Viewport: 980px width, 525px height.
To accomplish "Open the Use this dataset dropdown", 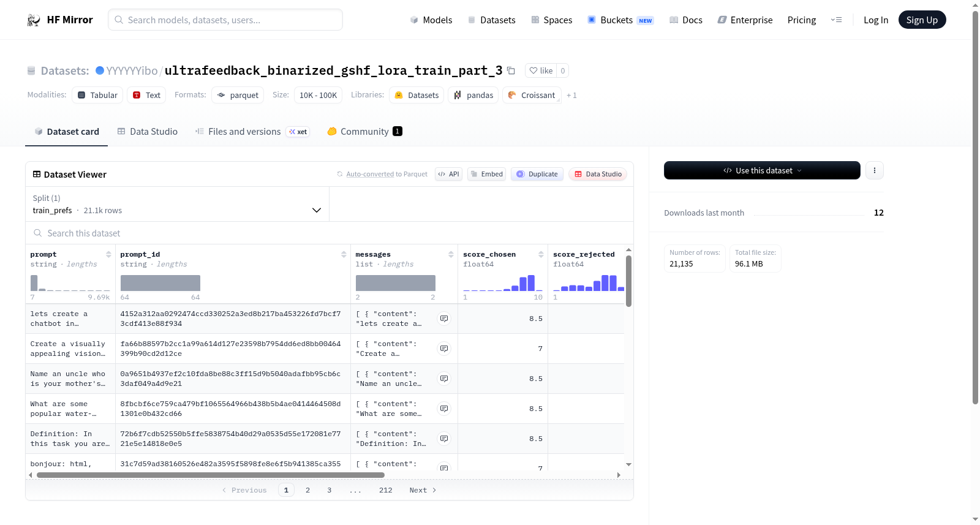I will (762, 170).
